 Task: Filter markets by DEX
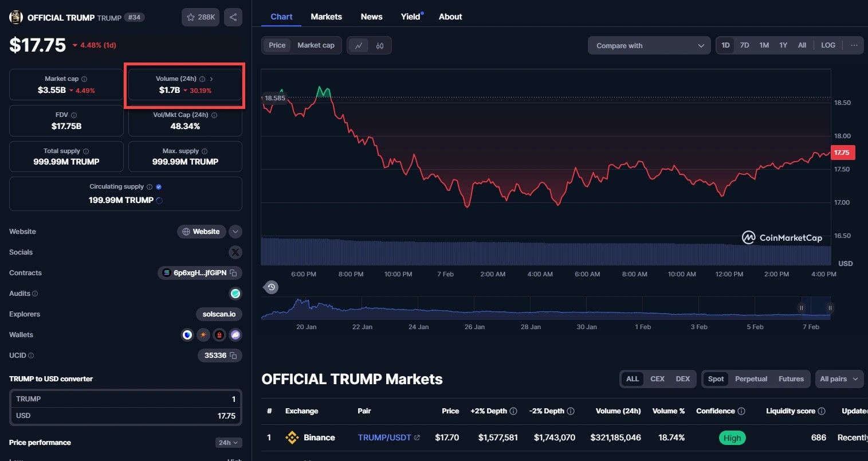point(683,379)
